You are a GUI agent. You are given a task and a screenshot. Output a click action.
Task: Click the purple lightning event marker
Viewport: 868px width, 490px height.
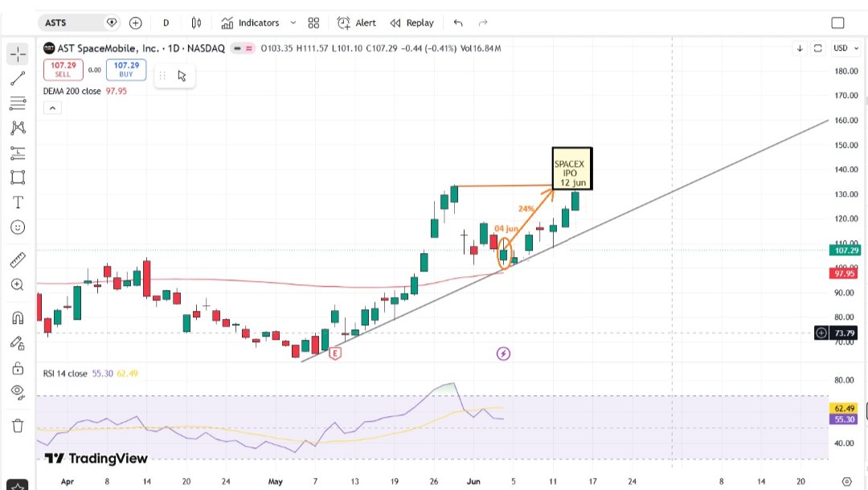click(503, 353)
